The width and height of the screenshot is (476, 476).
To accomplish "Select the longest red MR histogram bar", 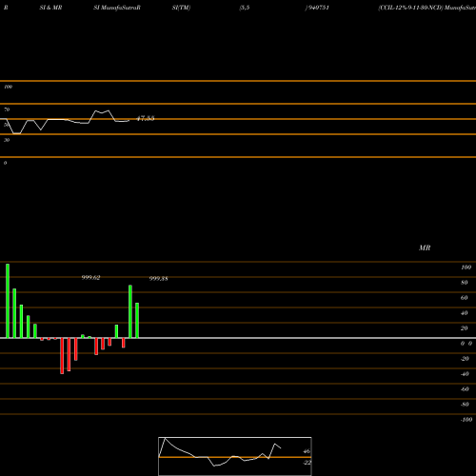I will pyautogui.click(x=62, y=356).
